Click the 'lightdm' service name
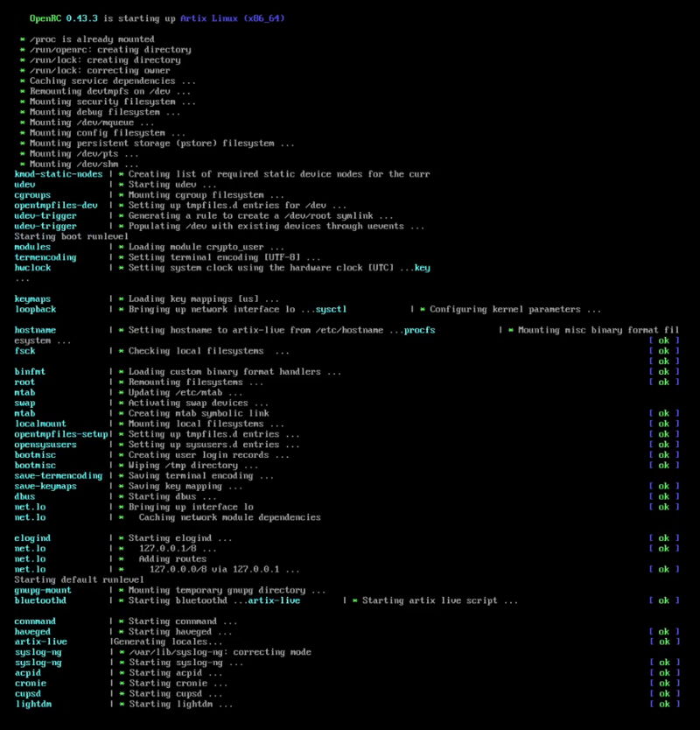The height and width of the screenshot is (730, 700). click(x=33, y=705)
